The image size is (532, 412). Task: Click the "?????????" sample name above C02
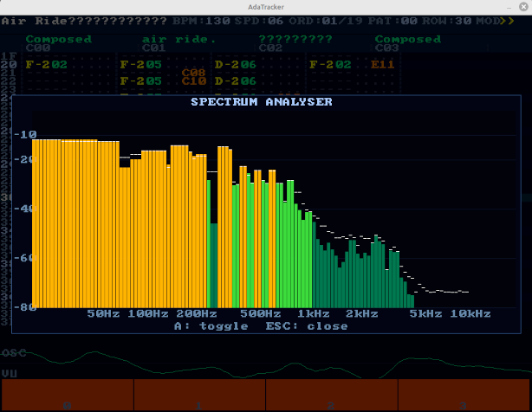click(x=295, y=39)
